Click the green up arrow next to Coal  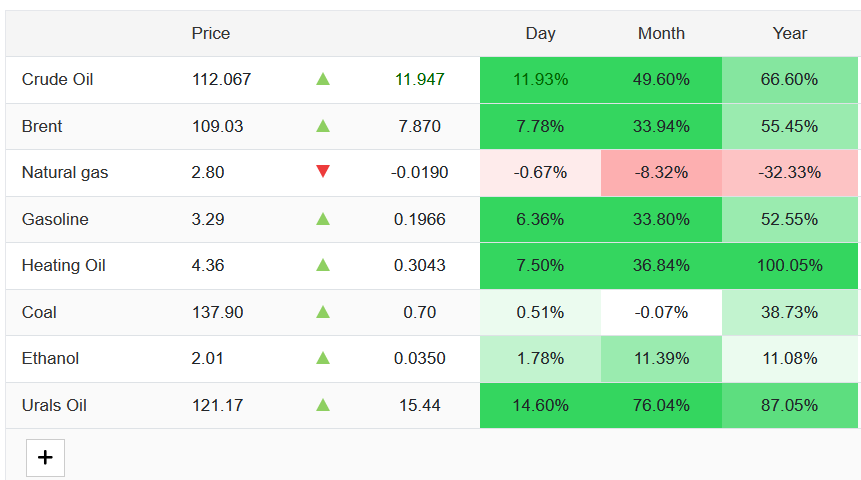click(x=322, y=312)
